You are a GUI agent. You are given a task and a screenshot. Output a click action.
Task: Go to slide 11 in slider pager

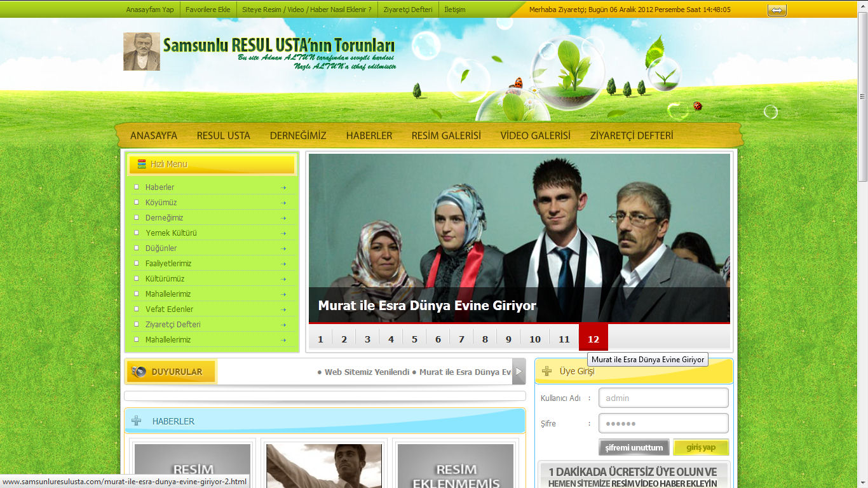tap(564, 338)
